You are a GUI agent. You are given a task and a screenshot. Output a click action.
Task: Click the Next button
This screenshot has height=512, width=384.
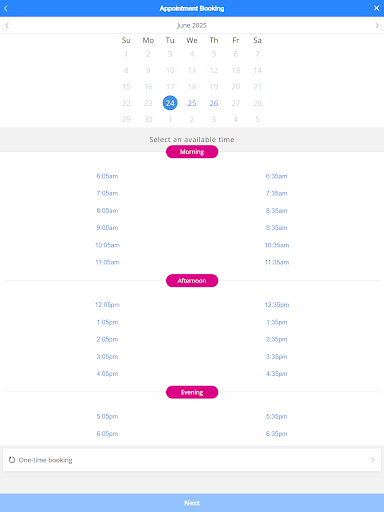[x=192, y=503]
